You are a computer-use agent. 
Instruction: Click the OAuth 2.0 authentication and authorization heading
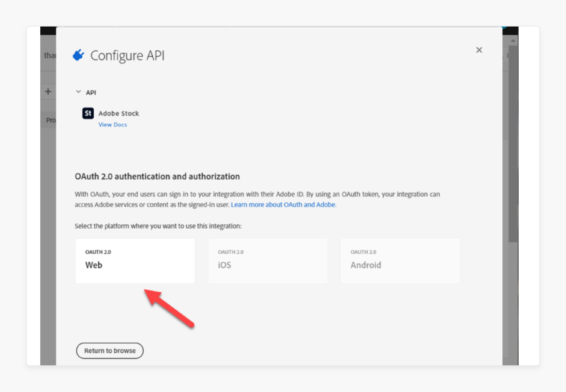pos(157,176)
